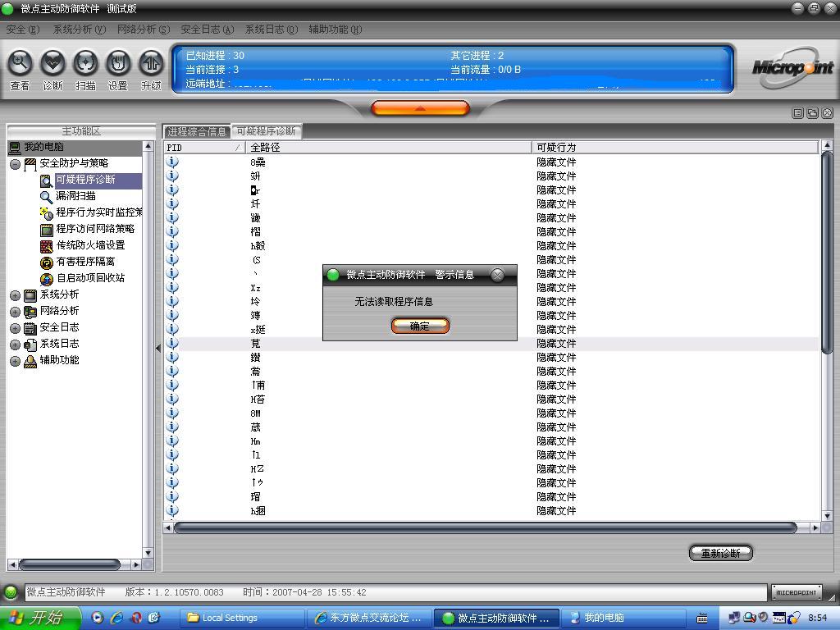Expand the 网络分析 tree node

point(15,312)
